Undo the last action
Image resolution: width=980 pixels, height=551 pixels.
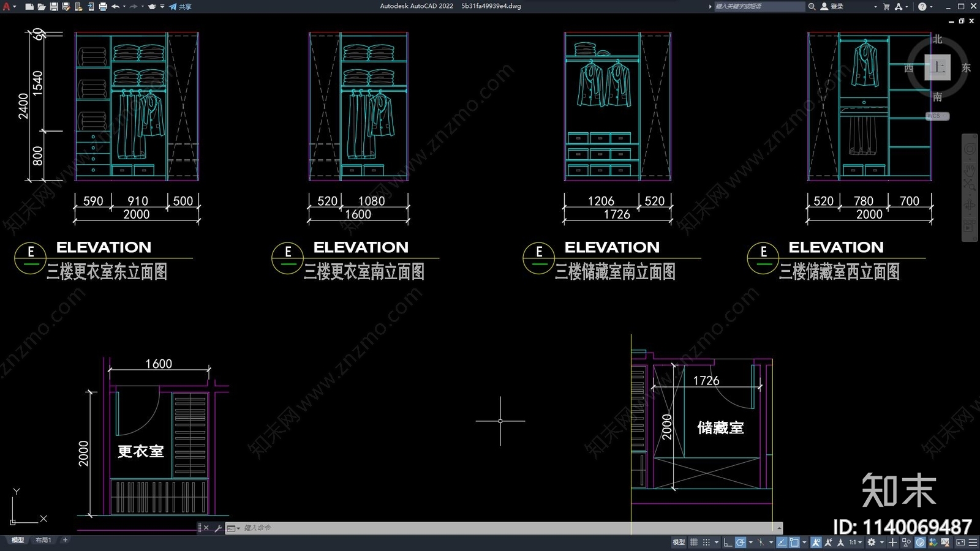(x=115, y=6)
